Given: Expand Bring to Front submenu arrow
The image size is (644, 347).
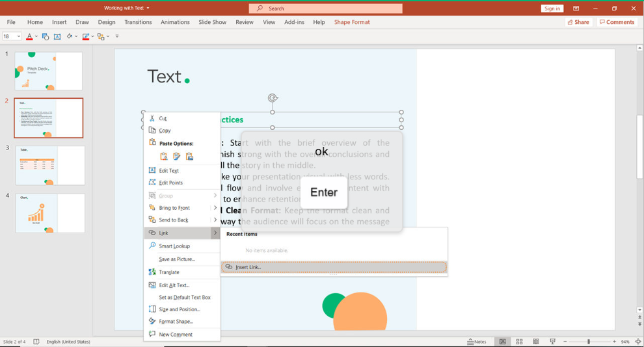Looking at the screenshot, I should coord(215,207).
